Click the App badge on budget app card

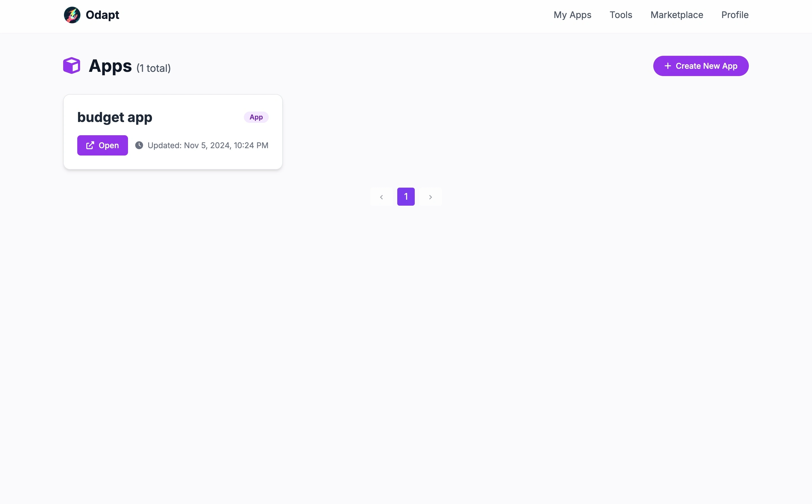point(256,117)
